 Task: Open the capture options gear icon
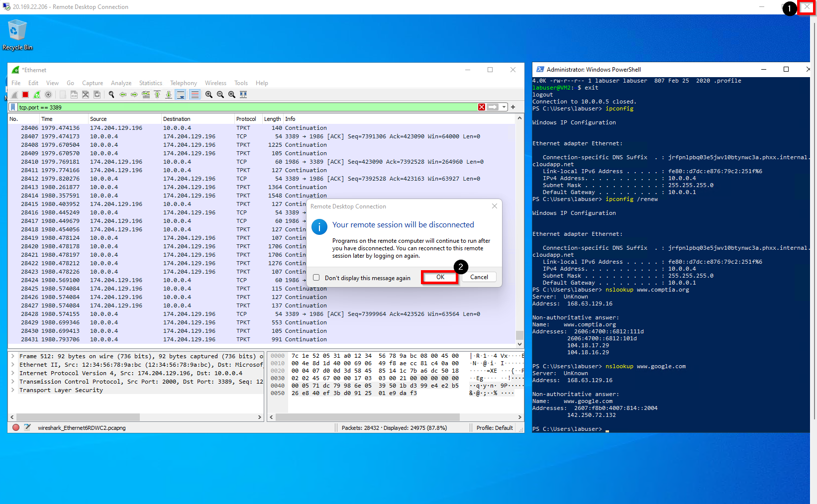click(x=48, y=95)
